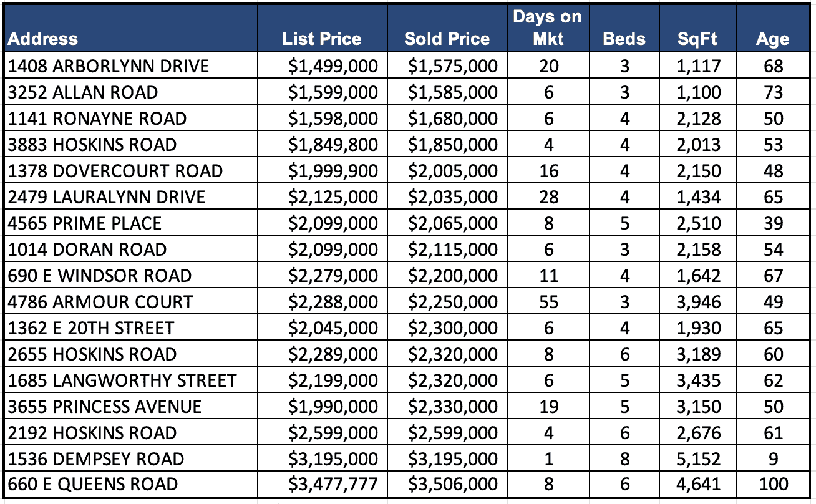Select the Days on Mkt header
816x504 pixels.
click(x=548, y=27)
